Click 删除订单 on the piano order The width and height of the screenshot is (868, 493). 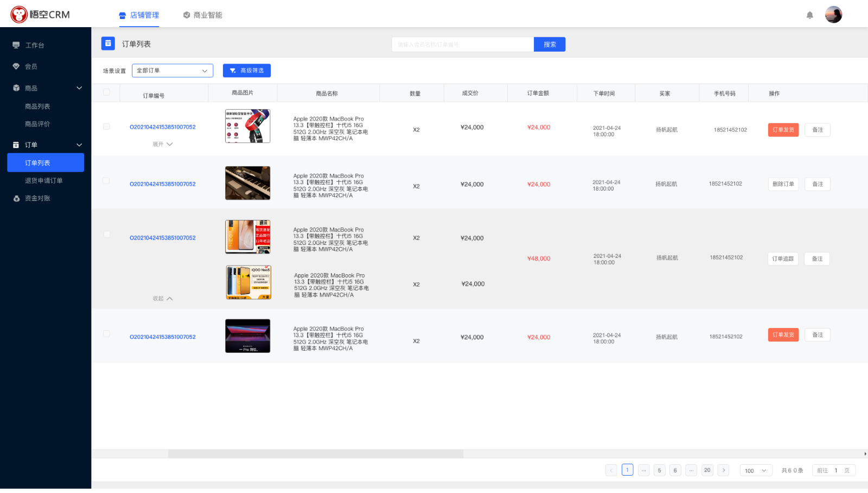tap(783, 184)
